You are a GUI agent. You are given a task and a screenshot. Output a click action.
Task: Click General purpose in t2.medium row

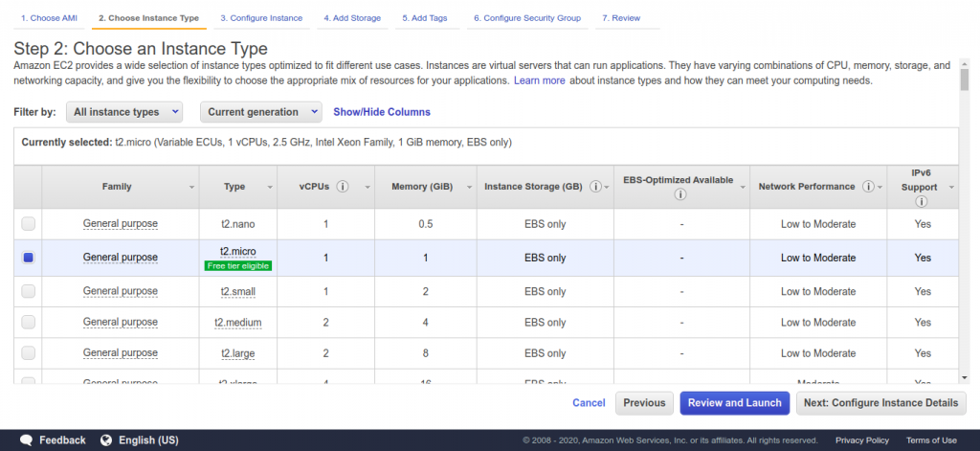(x=121, y=322)
